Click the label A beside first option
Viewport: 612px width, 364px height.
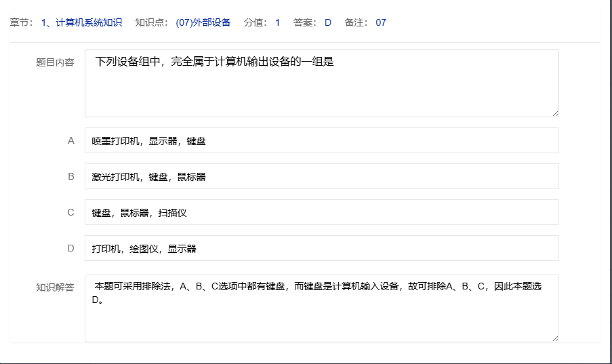[71, 140]
